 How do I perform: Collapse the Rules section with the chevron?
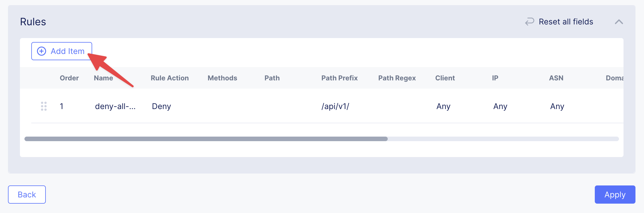point(619,22)
